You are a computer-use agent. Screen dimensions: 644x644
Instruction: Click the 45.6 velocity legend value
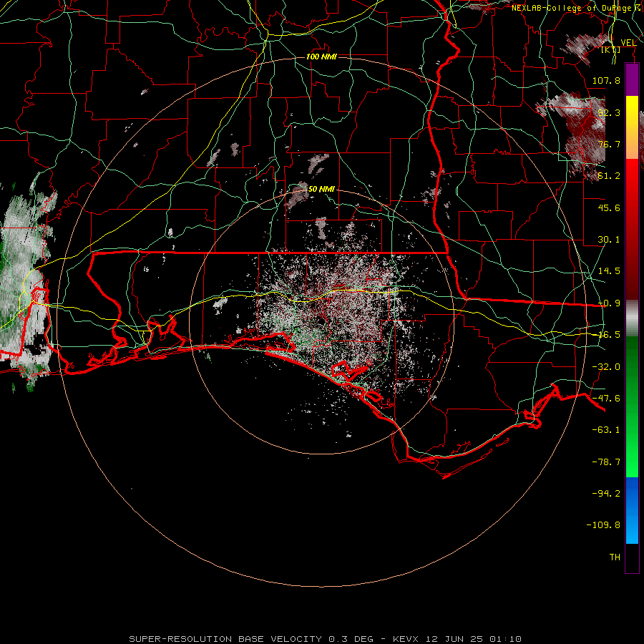[609, 208]
